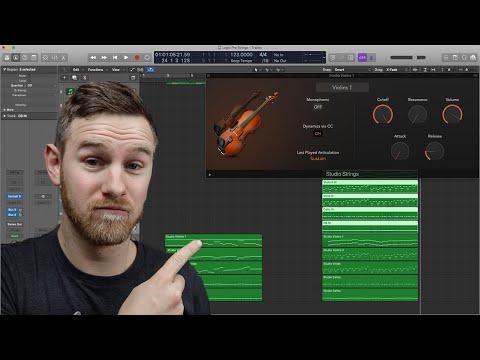Open Quantize dropdown in Region inspector

point(43,86)
